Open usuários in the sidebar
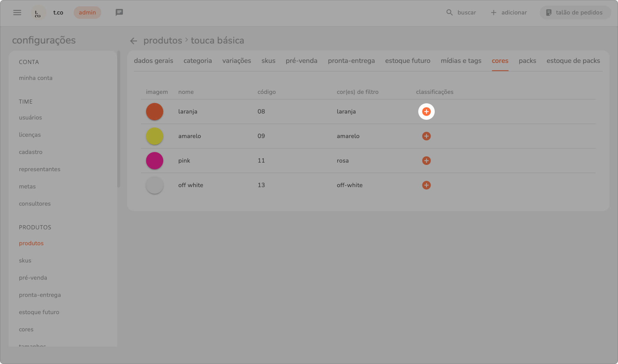 pyautogui.click(x=30, y=117)
